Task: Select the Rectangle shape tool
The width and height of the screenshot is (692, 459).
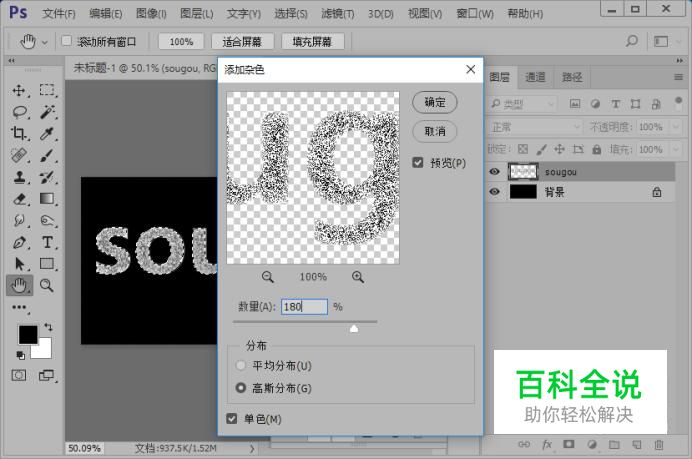Action: pos(47,263)
